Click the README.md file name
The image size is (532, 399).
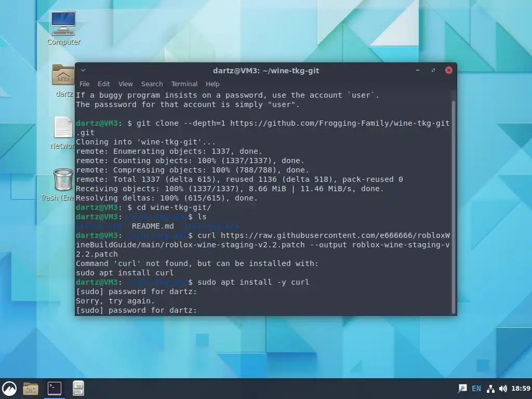coord(153,226)
